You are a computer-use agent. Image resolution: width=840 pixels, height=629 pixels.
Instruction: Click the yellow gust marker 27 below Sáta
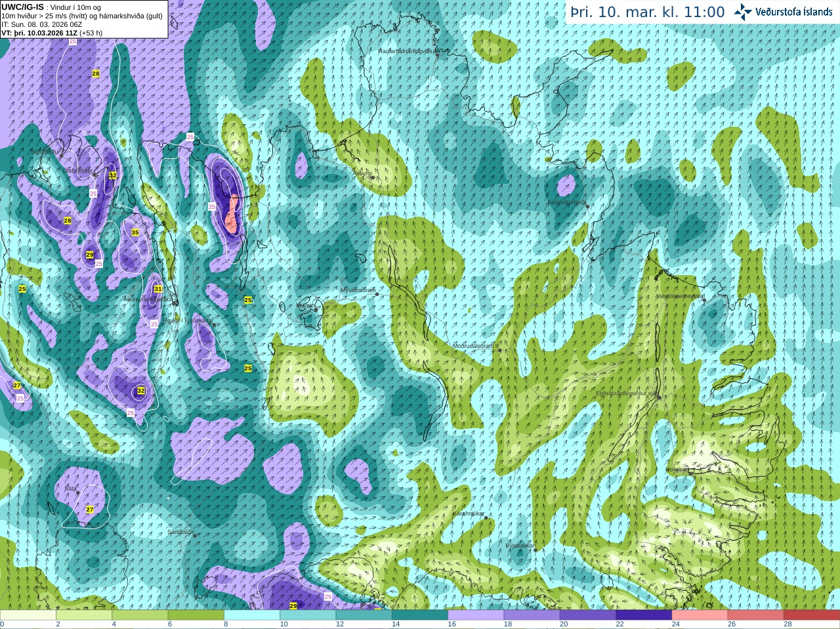click(x=90, y=510)
